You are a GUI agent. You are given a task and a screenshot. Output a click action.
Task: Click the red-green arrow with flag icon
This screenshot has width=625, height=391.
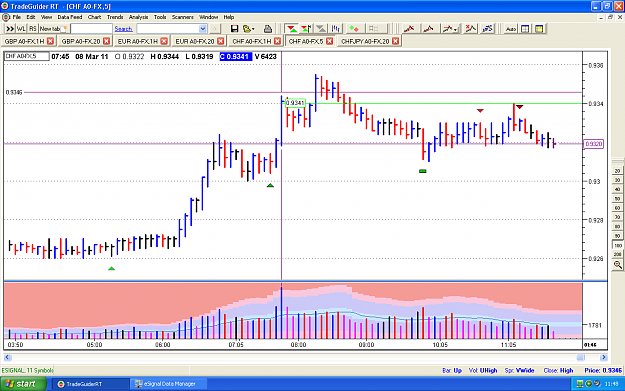[306, 29]
